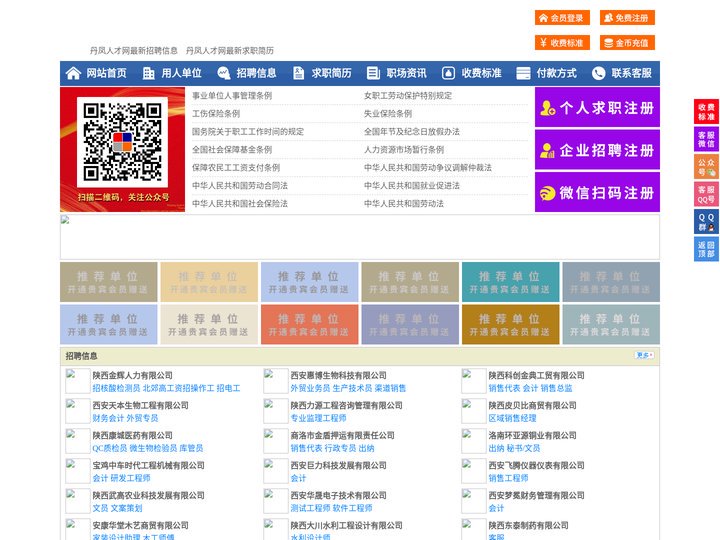Open 陕西大川水利工程设计有限公司 company link

click(346, 525)
